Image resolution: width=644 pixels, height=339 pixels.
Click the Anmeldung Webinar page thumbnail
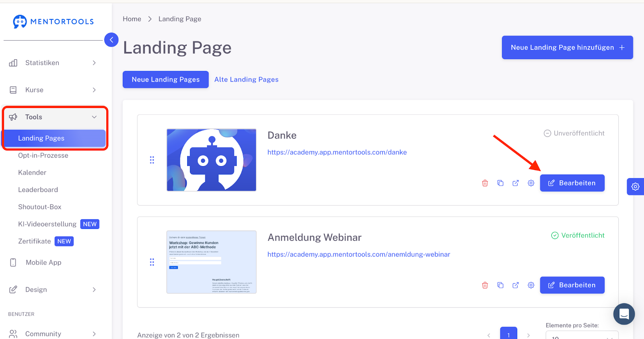[x=212, y=262]
